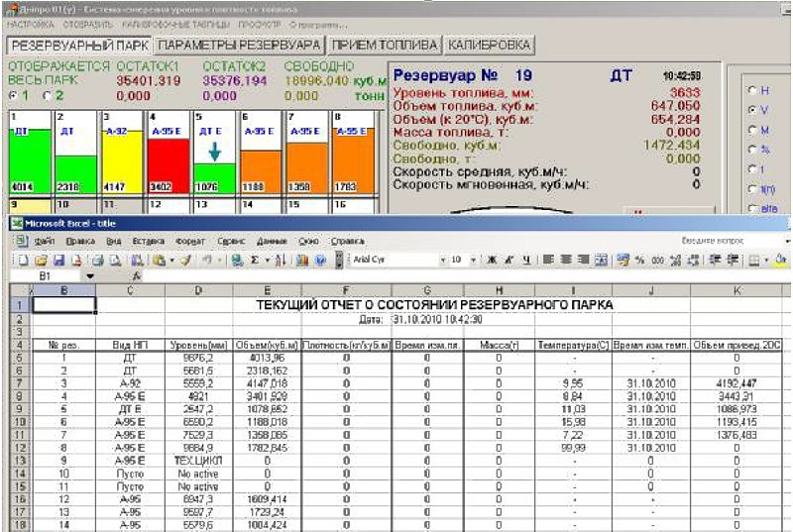Select the M display radio option
Image resolution: width=793 pixels, height=532 pixels.
752,130
